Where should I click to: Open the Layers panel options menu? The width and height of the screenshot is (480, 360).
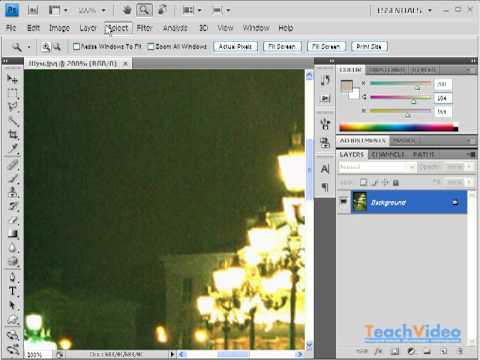point(471,154)
